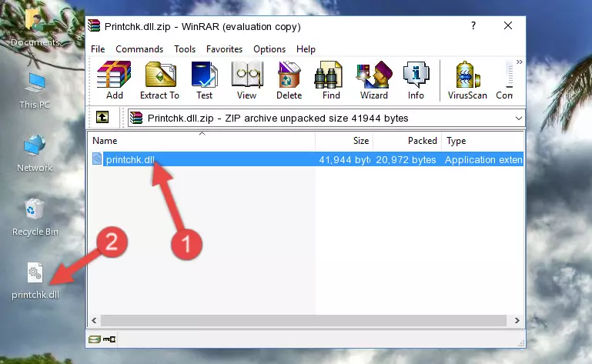Click the WinRAR icon in address bar

[136, 119]
